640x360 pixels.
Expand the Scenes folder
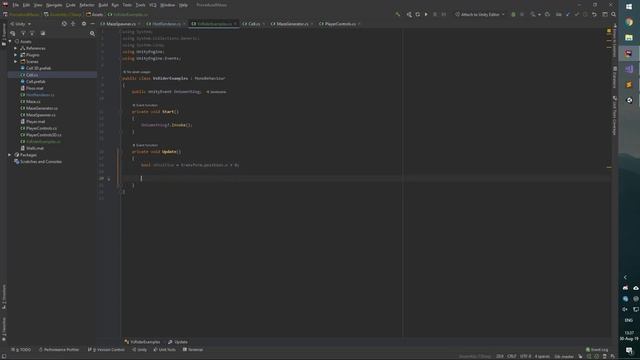pos(16,61)
